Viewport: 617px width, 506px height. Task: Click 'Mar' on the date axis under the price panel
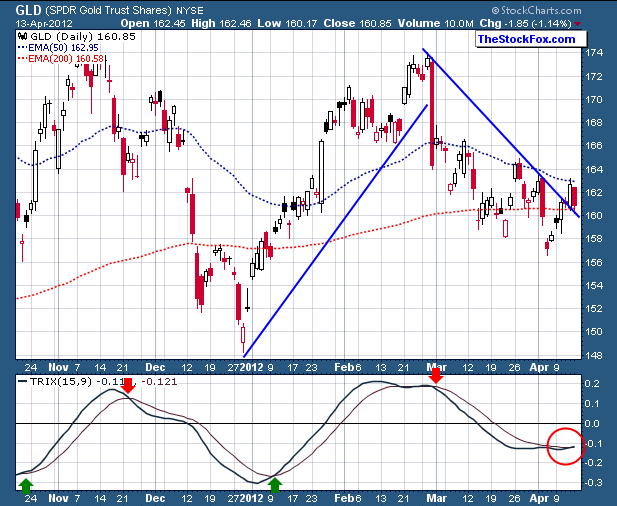coord(437,367)
